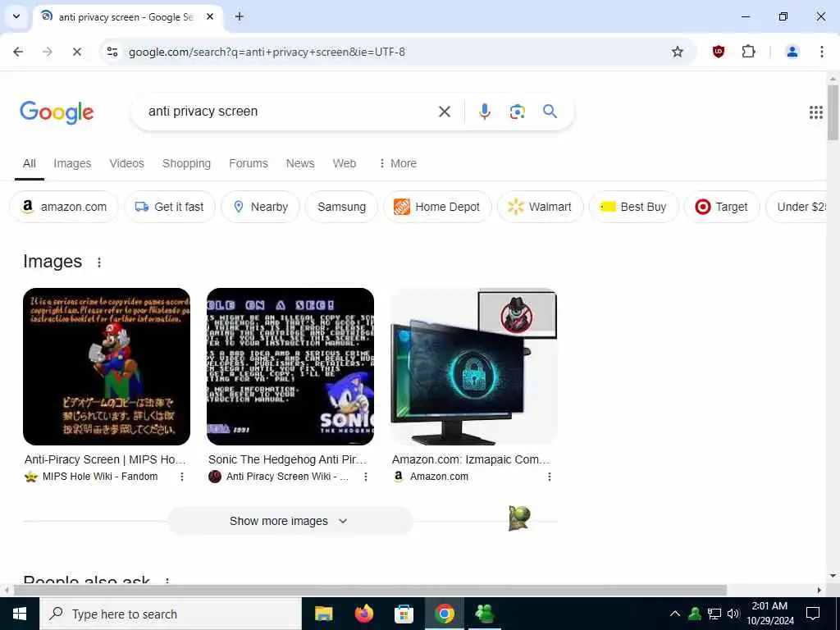Search by image with the Lens icon
840x630 pixels.
click(517, 112)
